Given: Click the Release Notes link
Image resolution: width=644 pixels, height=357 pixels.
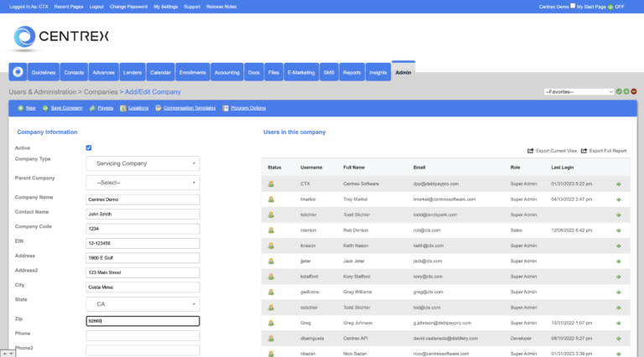Looking at the screenshot, I should pos(221,7).
